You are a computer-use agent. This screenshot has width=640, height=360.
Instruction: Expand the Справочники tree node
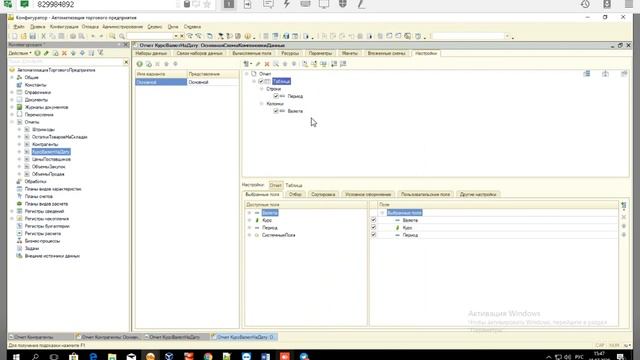(x=12, y=92)
